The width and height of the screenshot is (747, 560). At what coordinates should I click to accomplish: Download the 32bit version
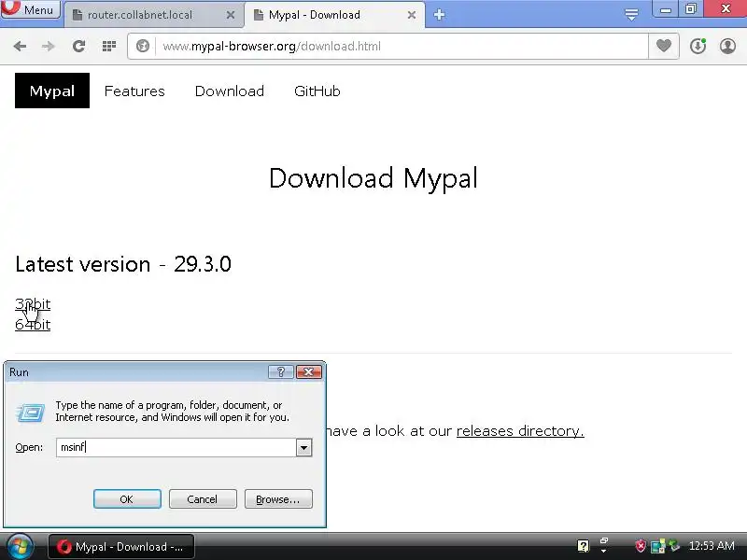33,304
